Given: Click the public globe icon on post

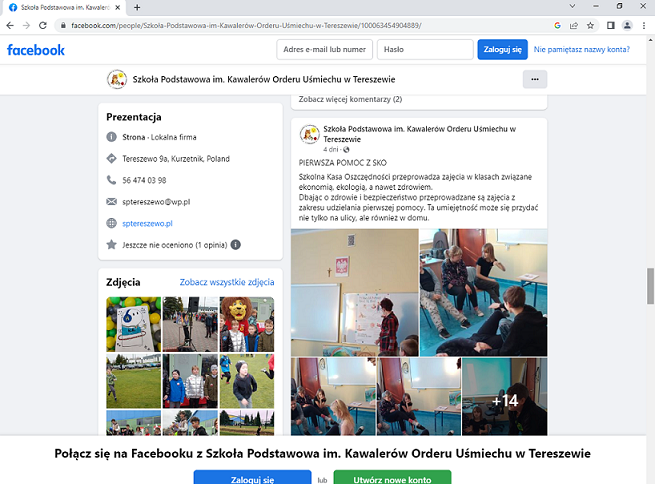Looking at the screenshot, I should click(x=346, y=150).
